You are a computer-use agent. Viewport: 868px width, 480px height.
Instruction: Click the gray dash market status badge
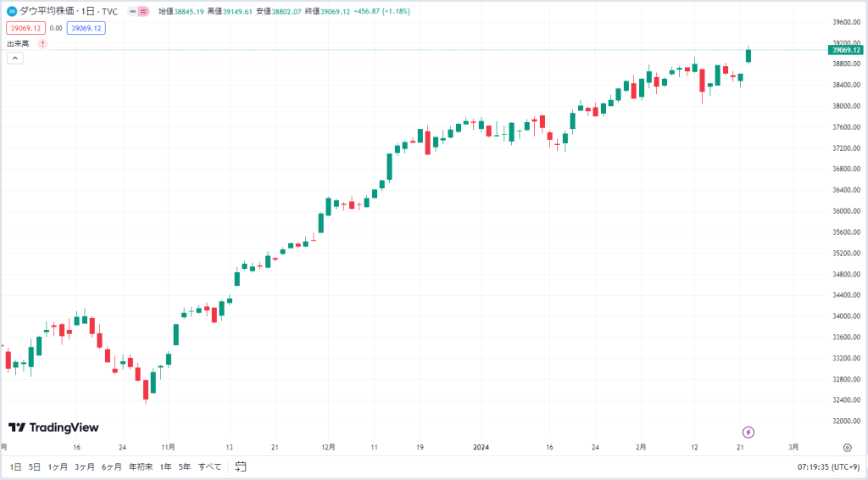[x=133, y=11]
